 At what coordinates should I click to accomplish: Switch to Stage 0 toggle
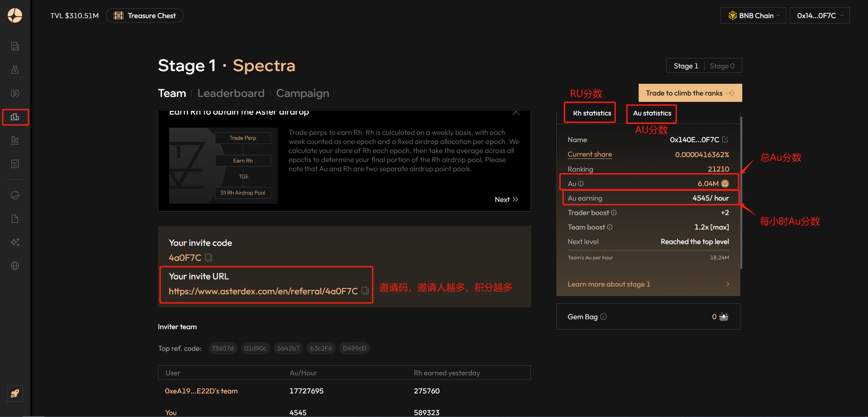tap(722, 66)
